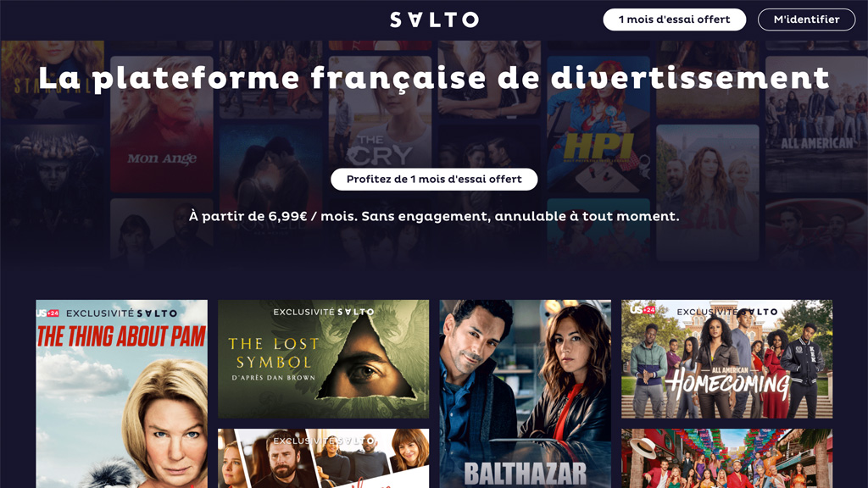Viewport: 868px width, 488px height.
Task: Open The Thing About Pam poster
Action: (x=122, y=394)
